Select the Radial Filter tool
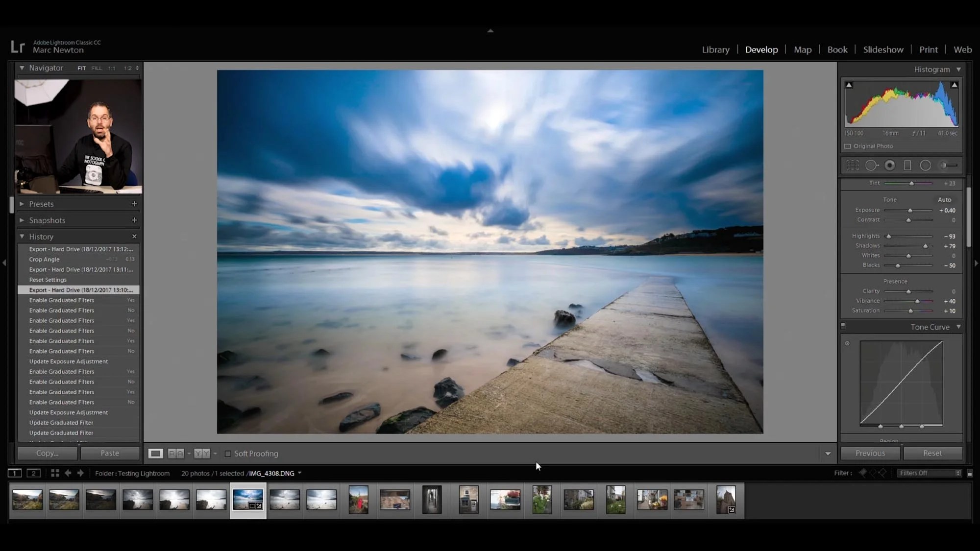The image size is (980, 551). [925, 166]
